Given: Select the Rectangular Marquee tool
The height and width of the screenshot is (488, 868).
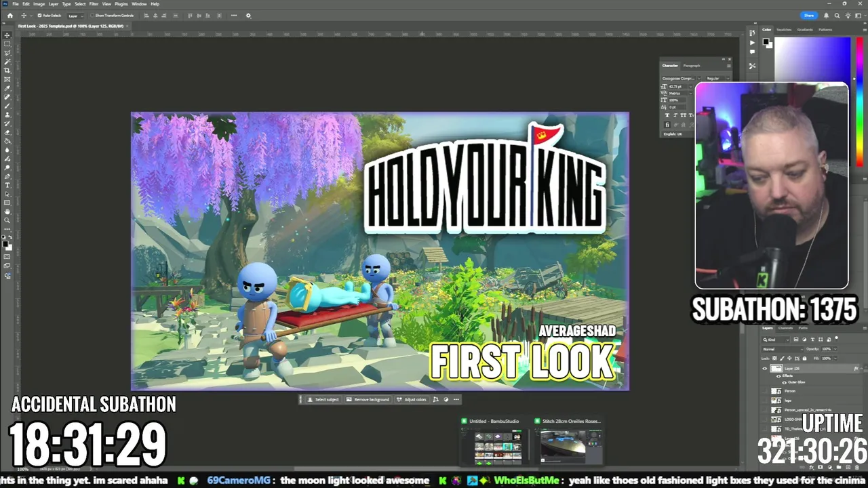Looking at the screenshot, I should (7, 44).
